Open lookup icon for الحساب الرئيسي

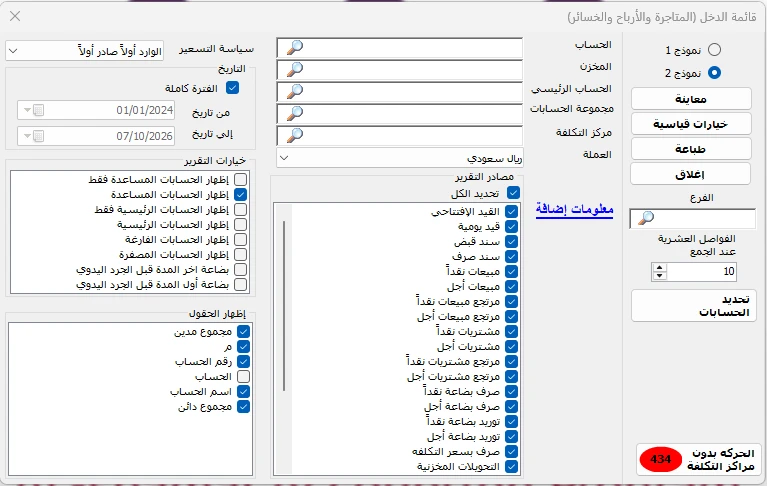[294, 91]
